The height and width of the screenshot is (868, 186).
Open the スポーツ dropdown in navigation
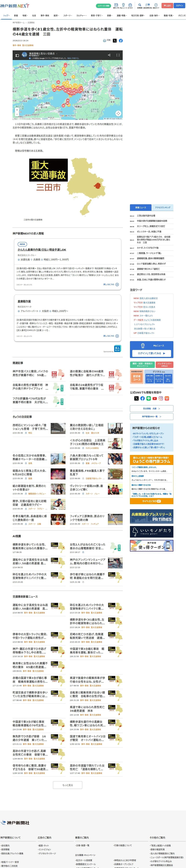point(68,15)
